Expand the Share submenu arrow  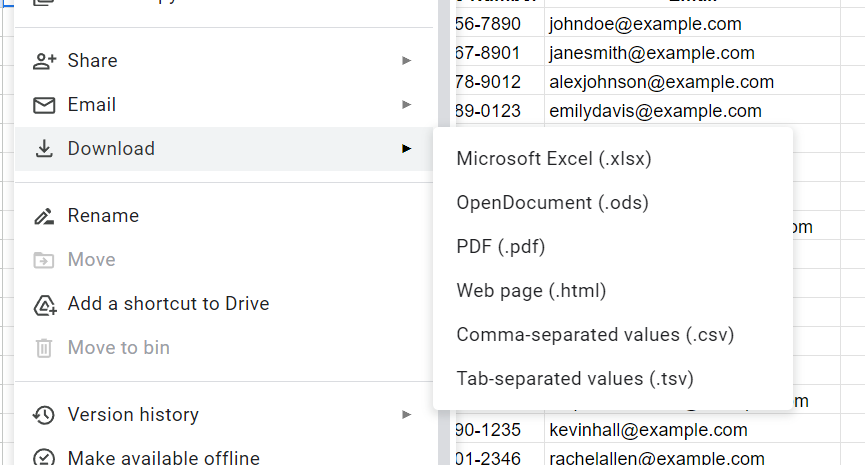coord(406,61)
